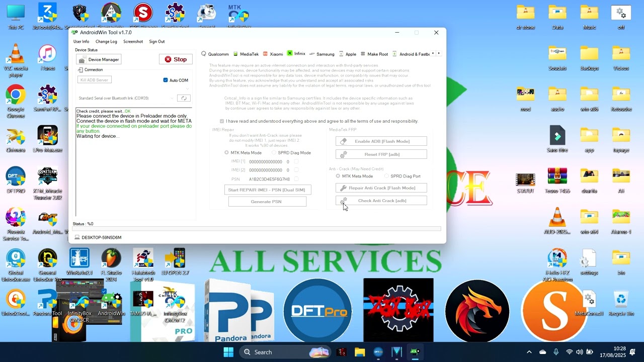Open Pandora Tool desktop icon
The height and width of the screenshot is (362, 644).
pyautogui.click(x=47, y=303)
